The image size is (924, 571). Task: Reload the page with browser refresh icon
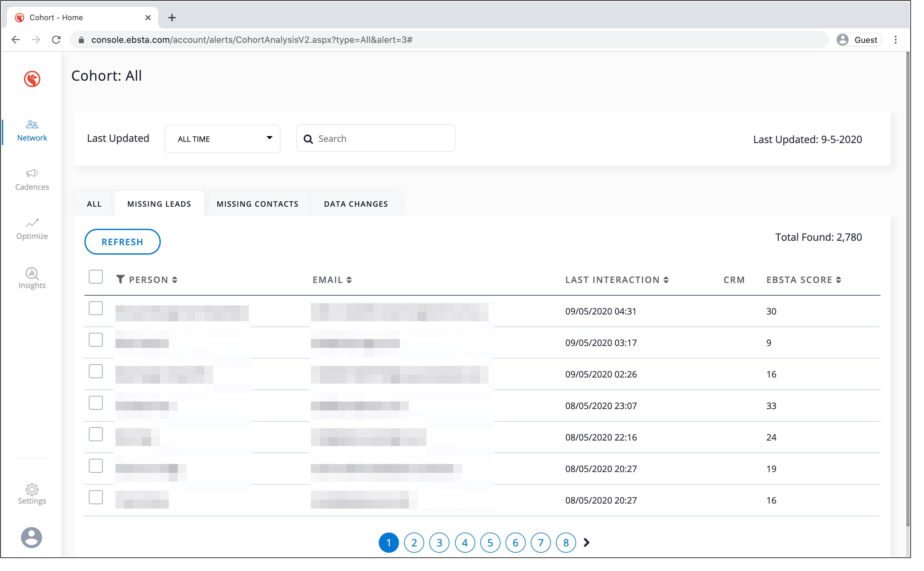[56, 40]
